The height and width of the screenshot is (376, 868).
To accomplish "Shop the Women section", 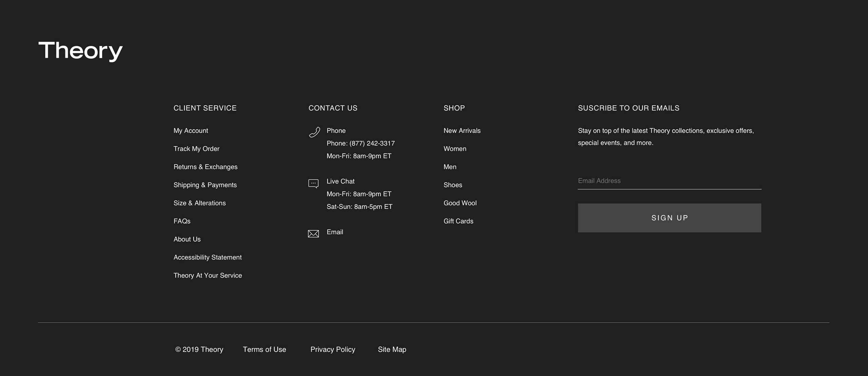I will point(455,149).
